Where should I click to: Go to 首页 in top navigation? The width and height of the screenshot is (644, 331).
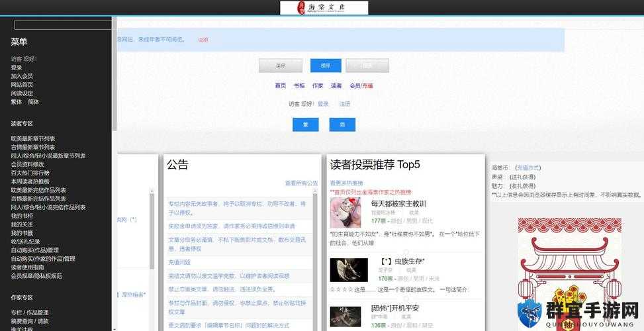pyautogui.click(x=281, y=86)
